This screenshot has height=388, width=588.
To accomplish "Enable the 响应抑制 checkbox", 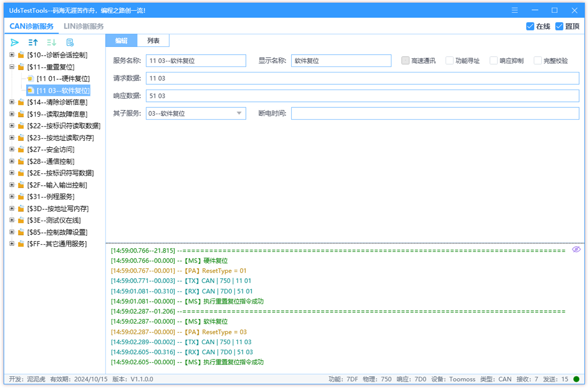I will 493,60.
